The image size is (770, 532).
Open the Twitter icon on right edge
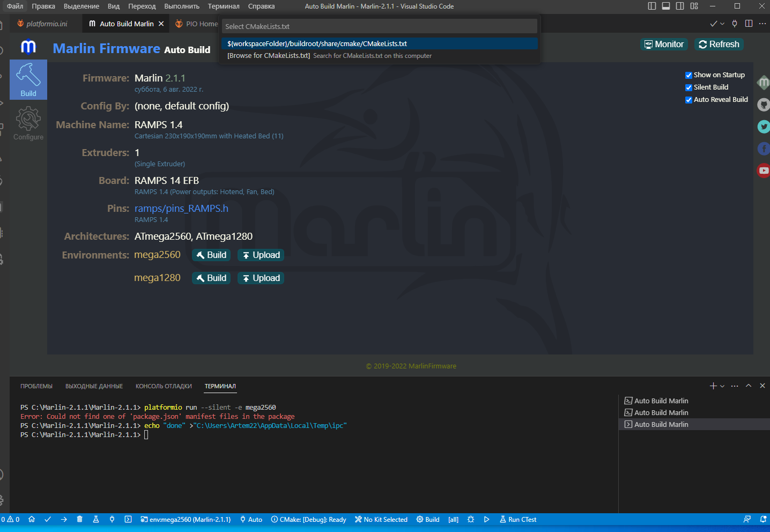[x=764, y=127]
